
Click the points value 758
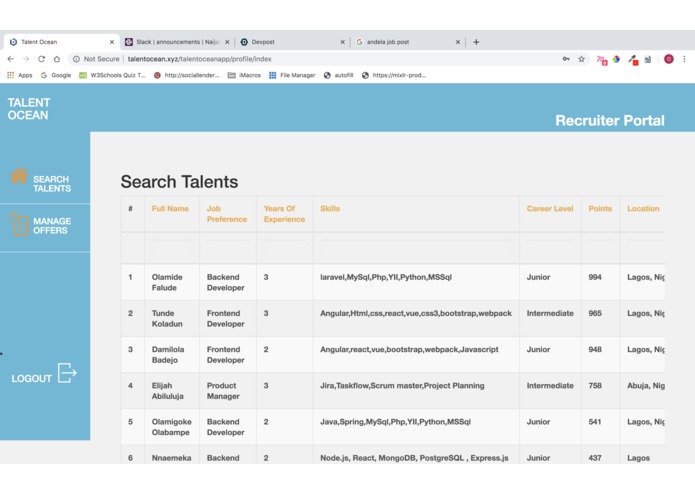(595, 386)
